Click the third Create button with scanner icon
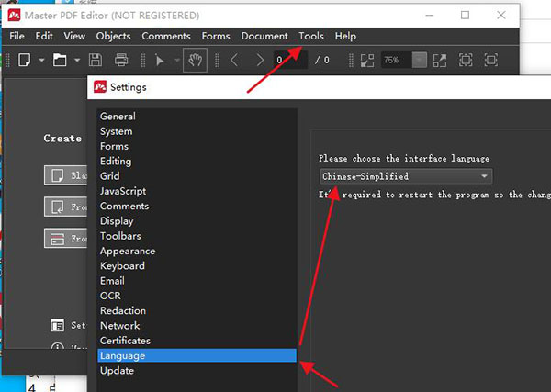551x392 pixels. tap(66, 238)
